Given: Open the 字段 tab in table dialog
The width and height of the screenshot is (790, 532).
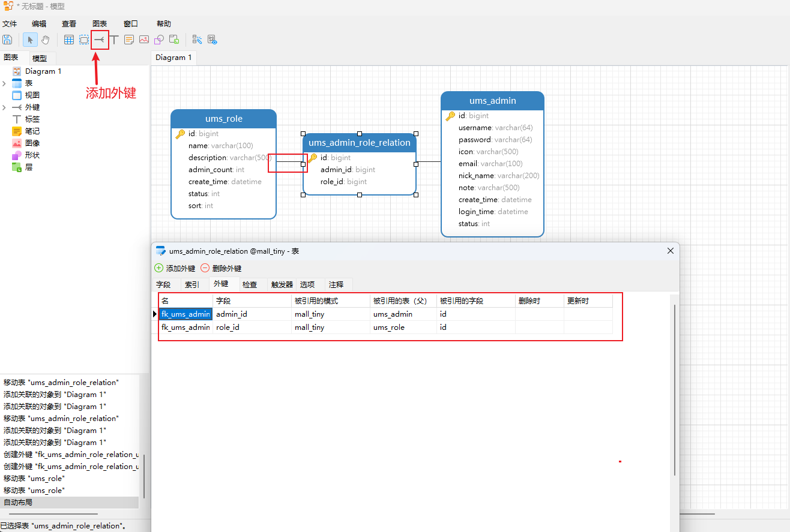Looking at the screenshot, I should pyautogui.click(x=163, y=284).
